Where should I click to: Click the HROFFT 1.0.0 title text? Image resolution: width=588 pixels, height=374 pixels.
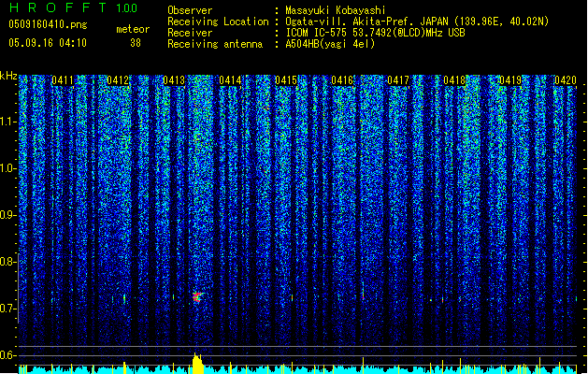pyautogui.click(x=74, y=7)
